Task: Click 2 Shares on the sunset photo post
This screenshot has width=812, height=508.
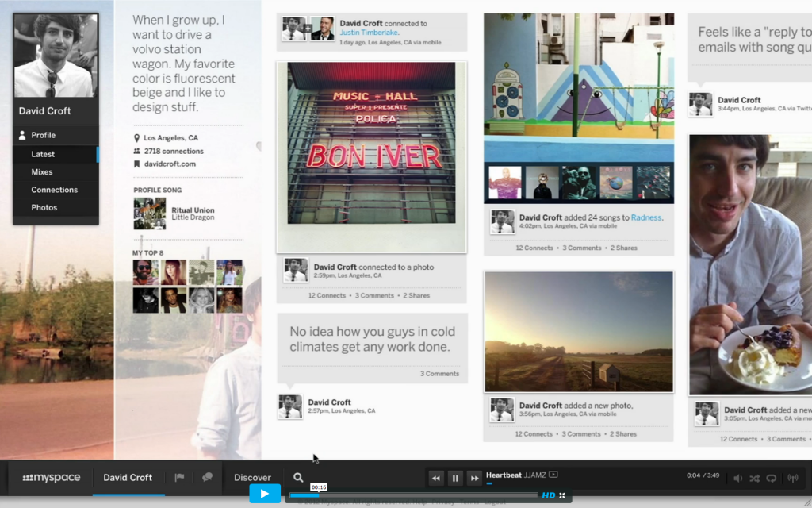Action: click(623, 434)
